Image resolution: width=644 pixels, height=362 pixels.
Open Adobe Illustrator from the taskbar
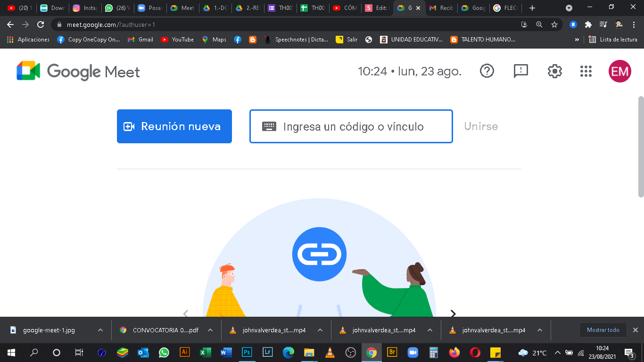[185, 352]
